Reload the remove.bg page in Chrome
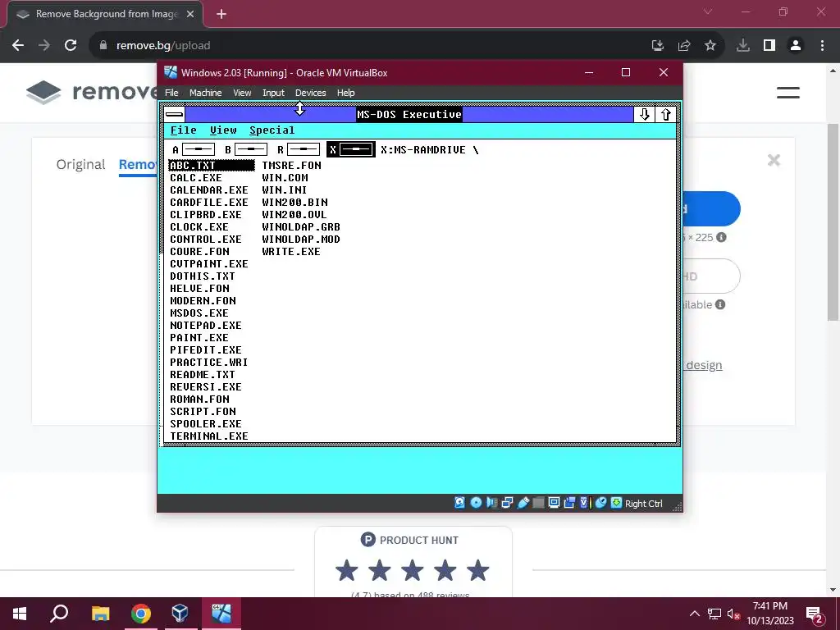Viewport: 840px width, 630px height. pos(71,46)
